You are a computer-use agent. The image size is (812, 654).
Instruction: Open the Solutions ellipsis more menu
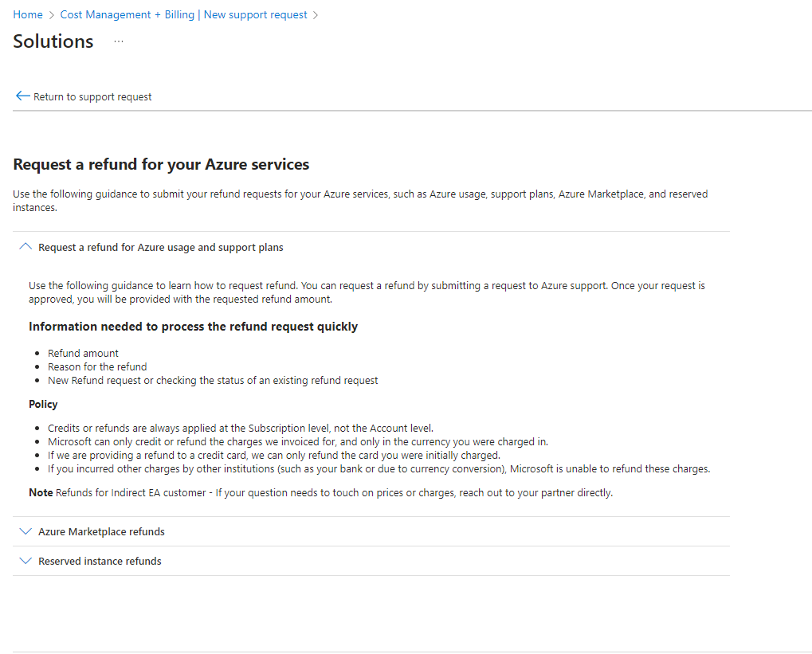tap(119, 41)
